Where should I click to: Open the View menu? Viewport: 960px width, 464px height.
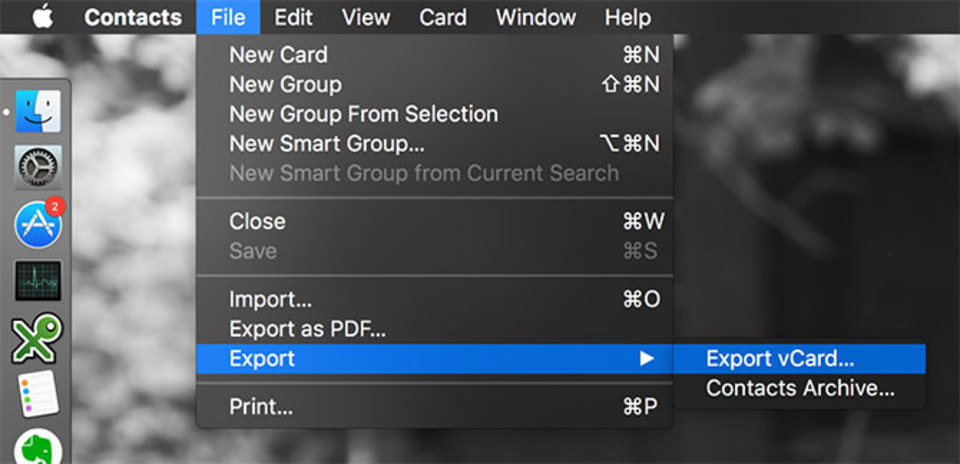pyautogui.click(x=366, y=17)
